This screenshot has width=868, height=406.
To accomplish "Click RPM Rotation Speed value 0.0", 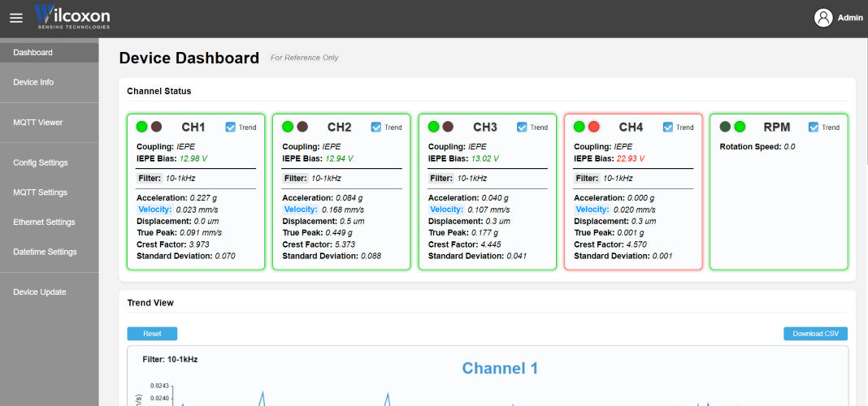I will (x=789, y=147).
